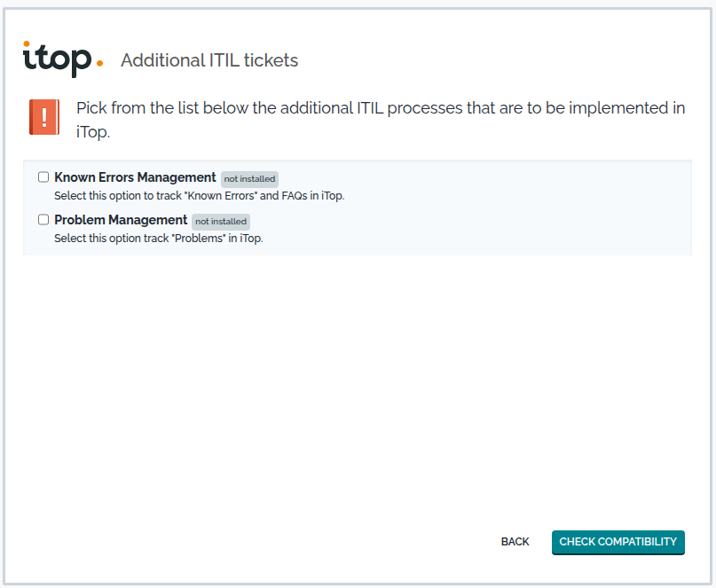Click the 'not installed' badge beside Known Errors Management

(x=250, y=179)
